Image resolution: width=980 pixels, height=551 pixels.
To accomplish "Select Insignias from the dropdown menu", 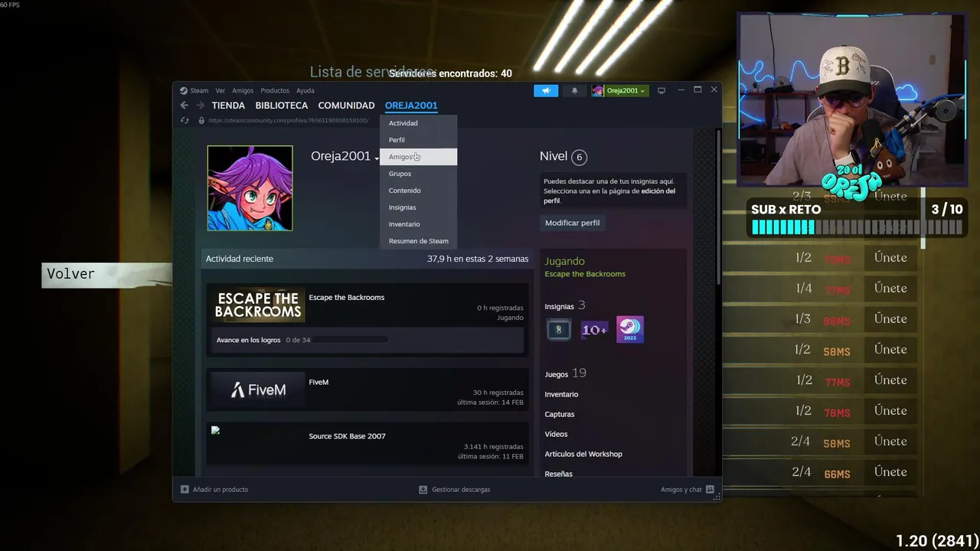I will [418, 207].
